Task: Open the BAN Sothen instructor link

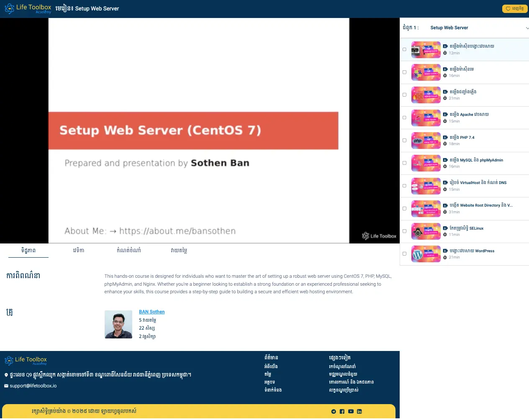Action: tap(152, 312)
